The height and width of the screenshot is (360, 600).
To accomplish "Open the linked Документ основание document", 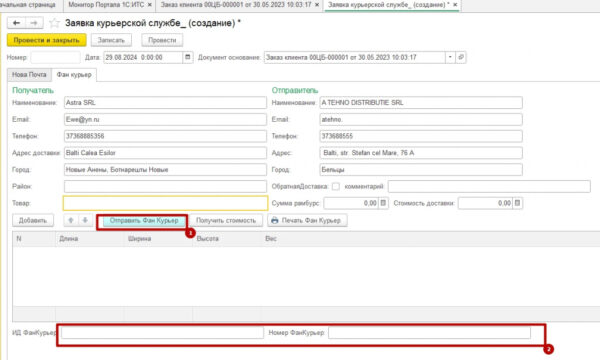I will point(461,57).
